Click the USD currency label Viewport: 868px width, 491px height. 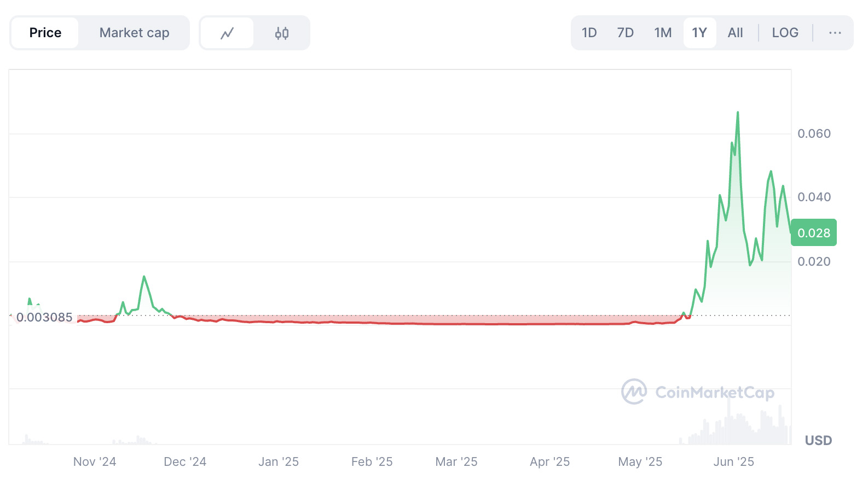[x=818, y=441]
